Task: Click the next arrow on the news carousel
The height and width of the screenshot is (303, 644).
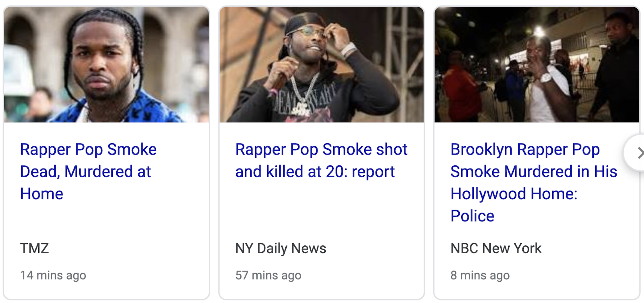Action: pos(637,153)
